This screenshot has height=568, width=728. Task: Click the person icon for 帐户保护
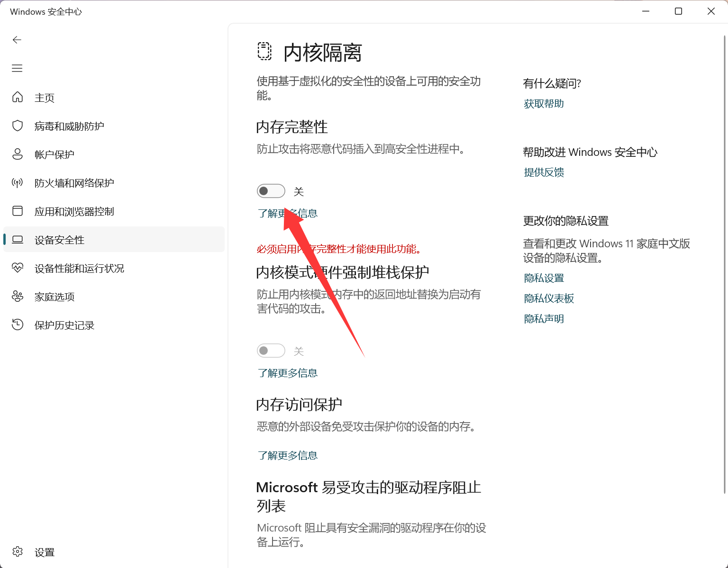pyautogui.click(x=18, y=154)
